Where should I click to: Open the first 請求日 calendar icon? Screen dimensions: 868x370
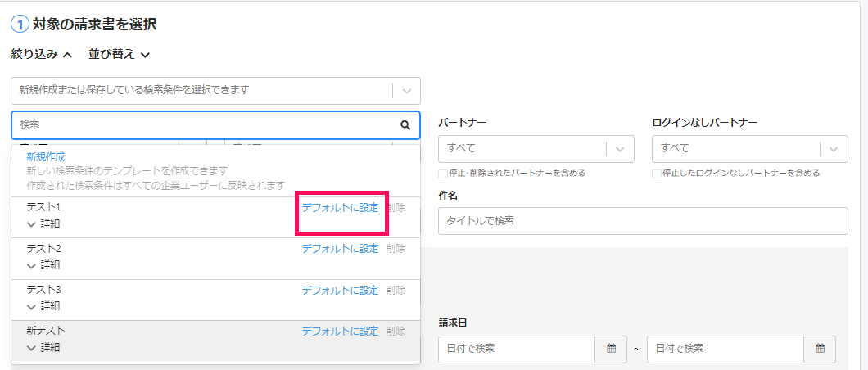(611, 349)
